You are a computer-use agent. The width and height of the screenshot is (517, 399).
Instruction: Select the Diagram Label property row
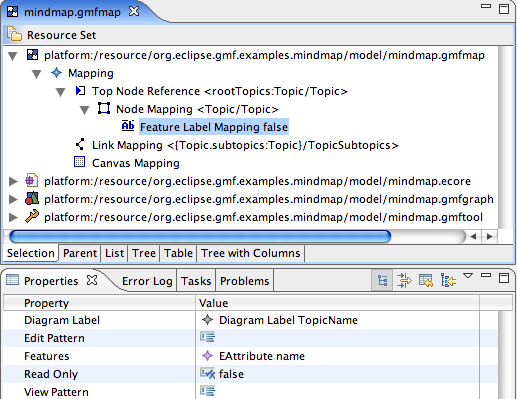250,320
